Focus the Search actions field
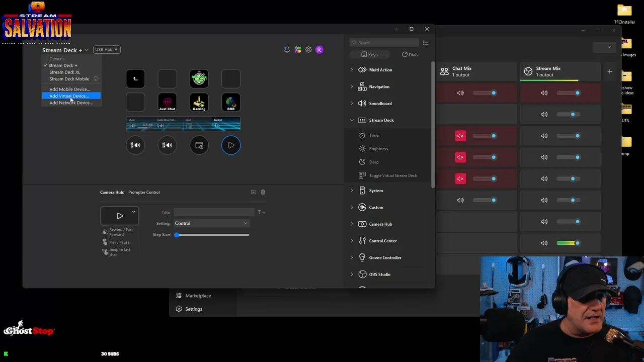 click(x=385, y=43)
